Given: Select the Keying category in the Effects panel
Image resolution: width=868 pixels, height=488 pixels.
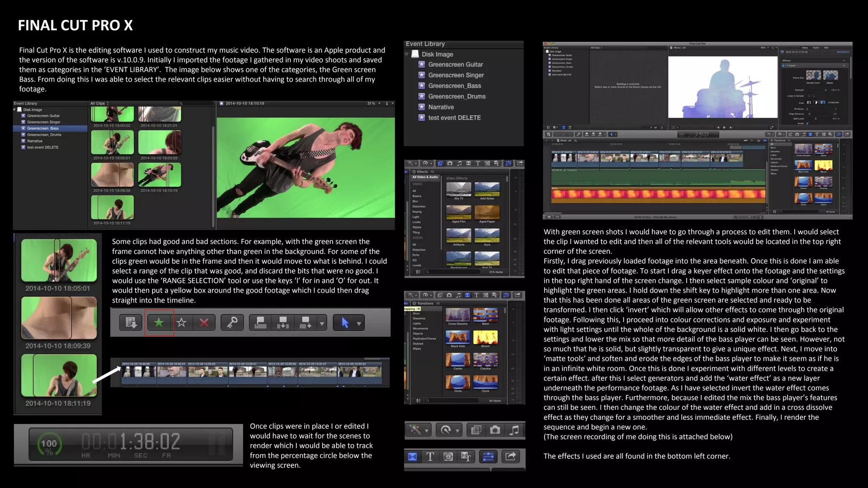Looking at the screenshot, I should (417, 212).
